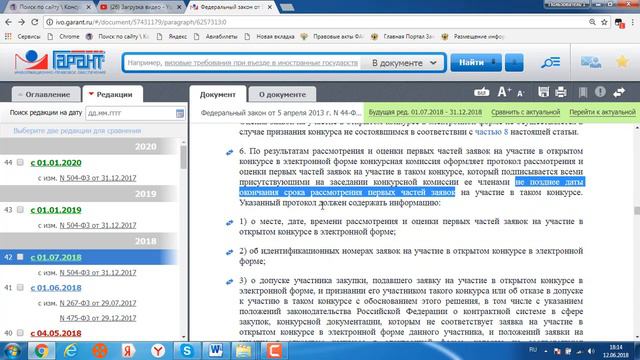Open Skype from the taskbar
Screen dimensions: 640x360
click(187, 351)
